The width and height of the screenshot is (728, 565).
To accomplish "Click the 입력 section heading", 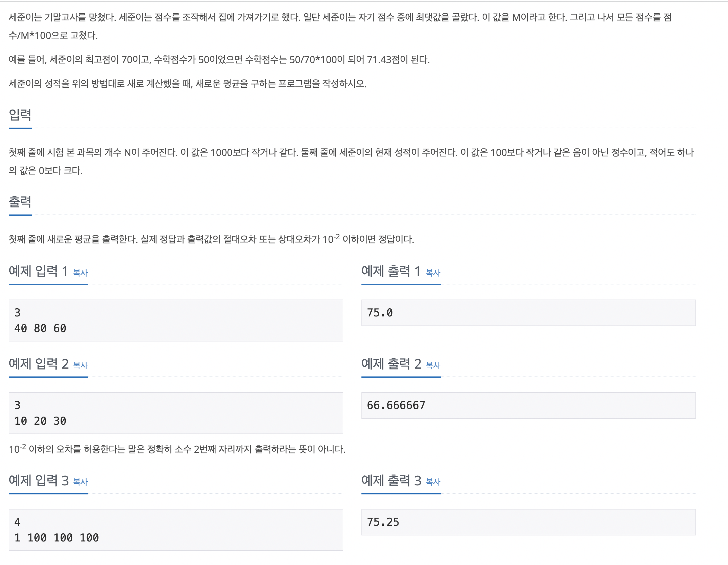I will coord(20,115).
